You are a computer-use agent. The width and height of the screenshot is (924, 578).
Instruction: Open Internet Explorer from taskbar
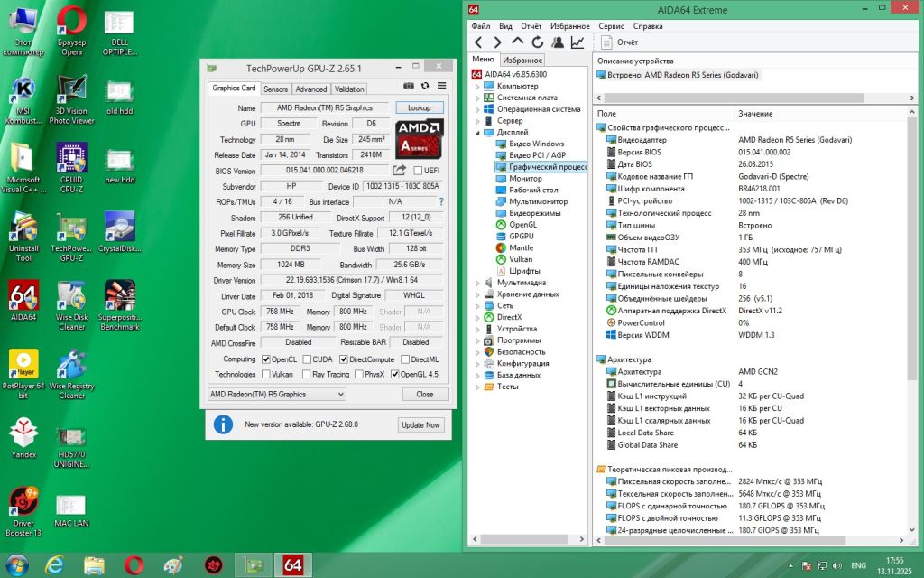click(x=54, y=565)
